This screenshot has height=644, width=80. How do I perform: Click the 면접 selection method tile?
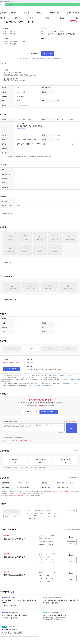coord(31,349)
